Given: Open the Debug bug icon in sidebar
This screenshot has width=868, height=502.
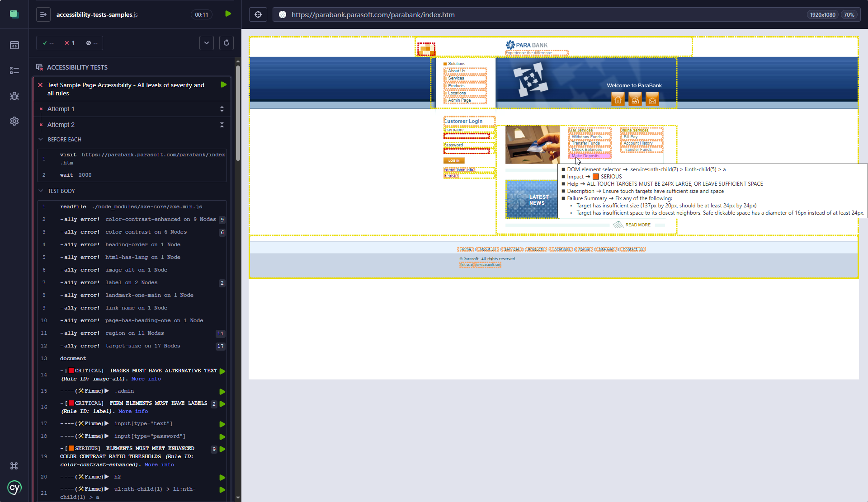Looking at the screenshot, I should coord(14,96).
